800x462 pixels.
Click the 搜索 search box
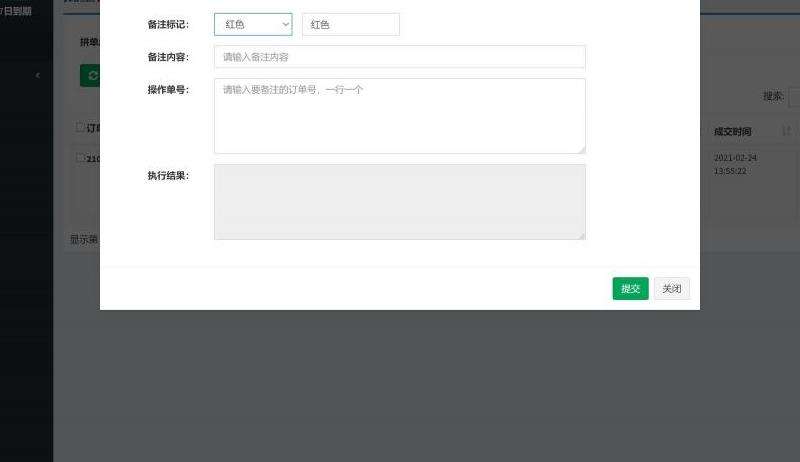click(794, 97)
